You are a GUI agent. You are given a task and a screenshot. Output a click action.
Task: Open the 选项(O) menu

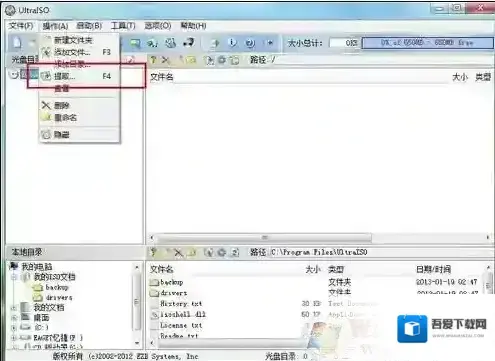(158, 26)
